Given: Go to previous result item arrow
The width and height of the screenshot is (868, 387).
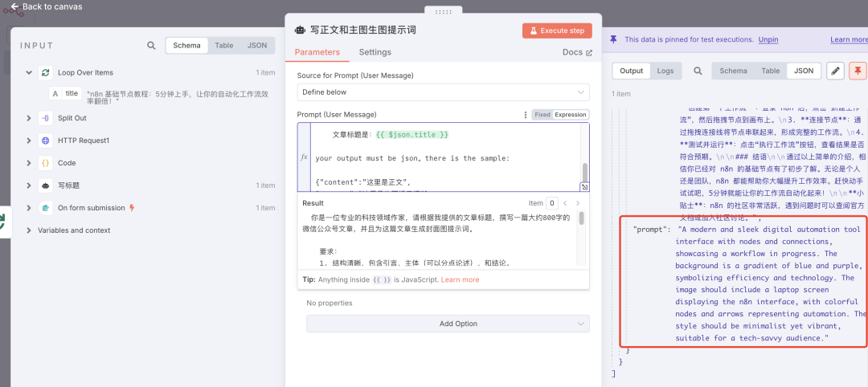Looking at the screenshot, I should (565, 203).
